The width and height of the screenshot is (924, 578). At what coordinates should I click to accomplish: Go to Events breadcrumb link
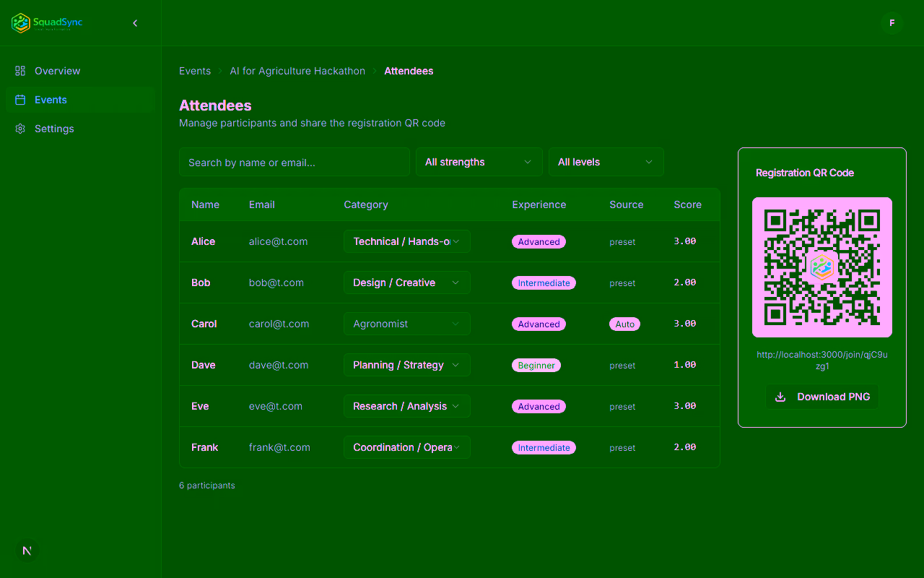(x=195, y=71)
